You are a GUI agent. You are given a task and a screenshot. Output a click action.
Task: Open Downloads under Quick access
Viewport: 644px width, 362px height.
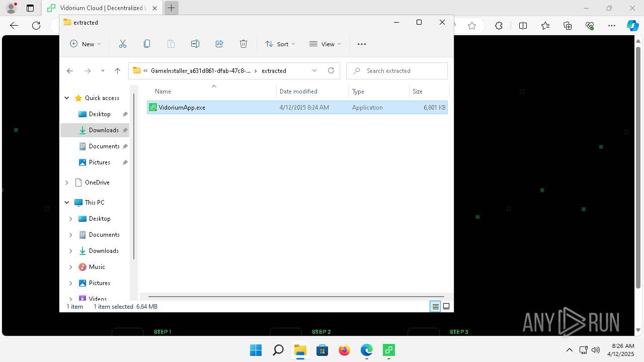coord(95,130)
